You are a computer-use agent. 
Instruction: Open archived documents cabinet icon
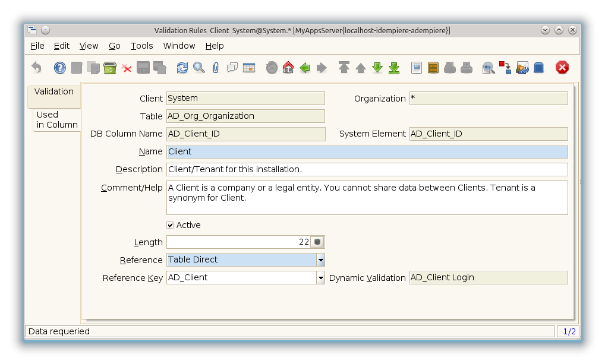[x=433, y=68]
